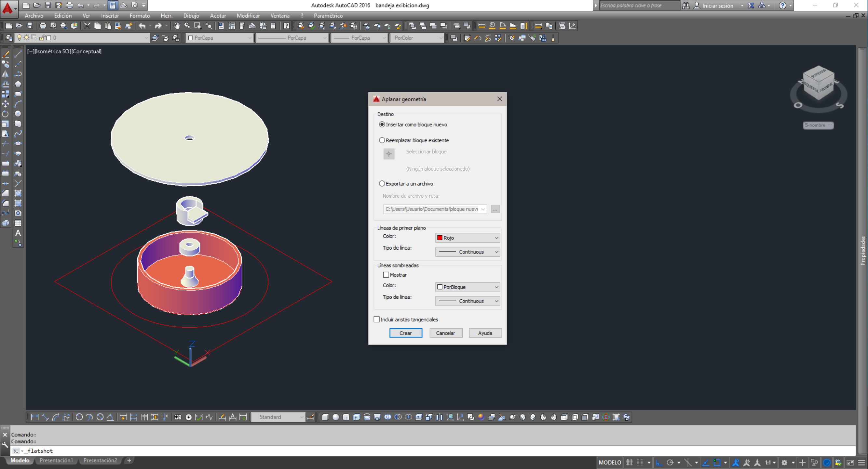The height and width of the screenshot is (469, 868).
Task: Switch to Presentación1 tab
Action: coord(56,460)
